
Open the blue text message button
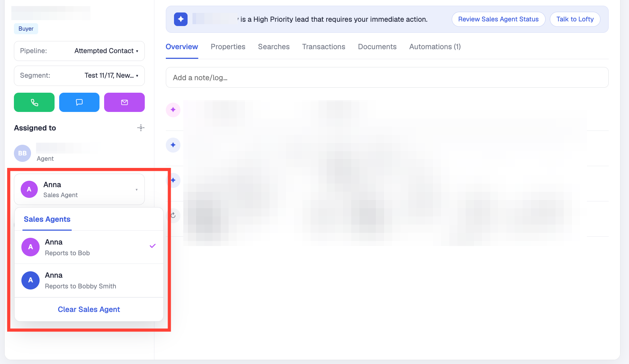coord(79,102)
